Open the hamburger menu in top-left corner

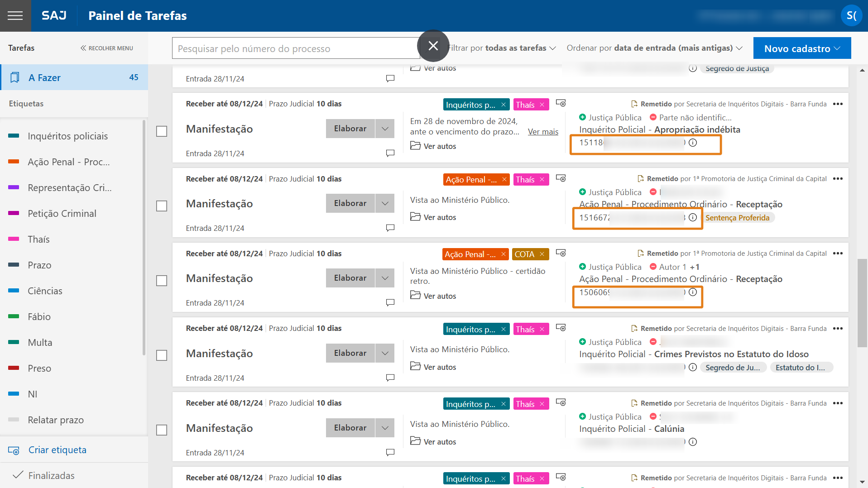tap(15, 16)
